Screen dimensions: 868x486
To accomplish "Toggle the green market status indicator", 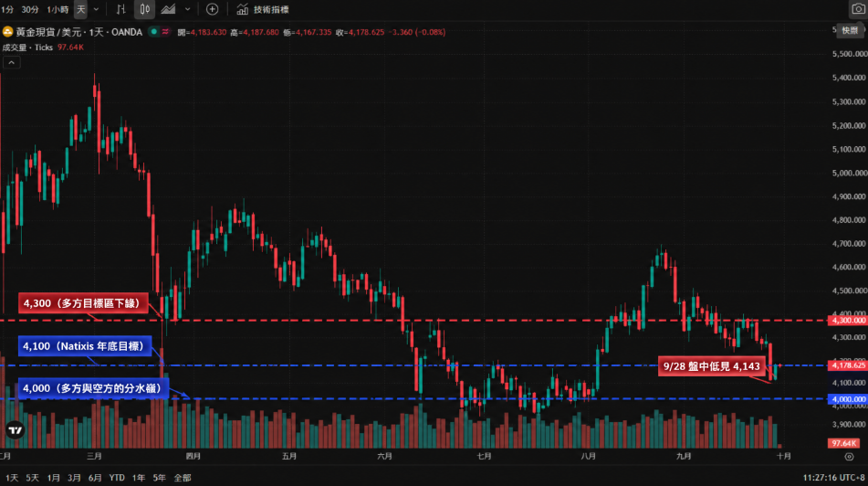I will (154, 32).
